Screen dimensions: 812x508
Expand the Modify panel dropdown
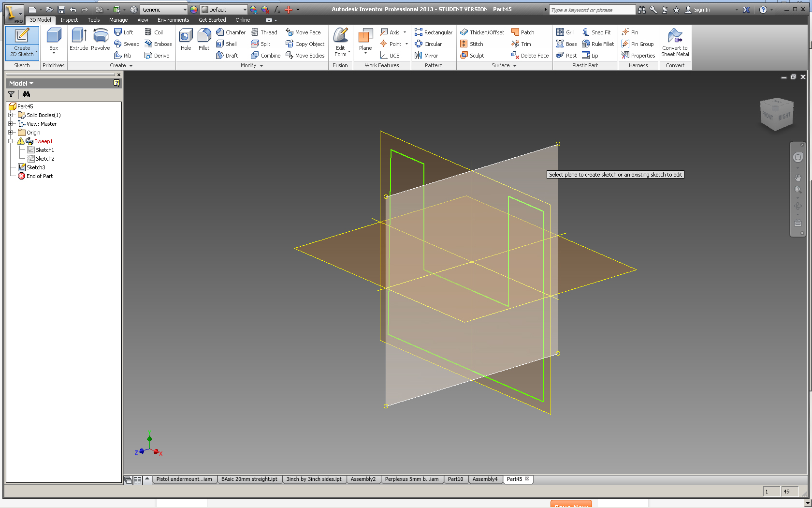tap(252, 65)
